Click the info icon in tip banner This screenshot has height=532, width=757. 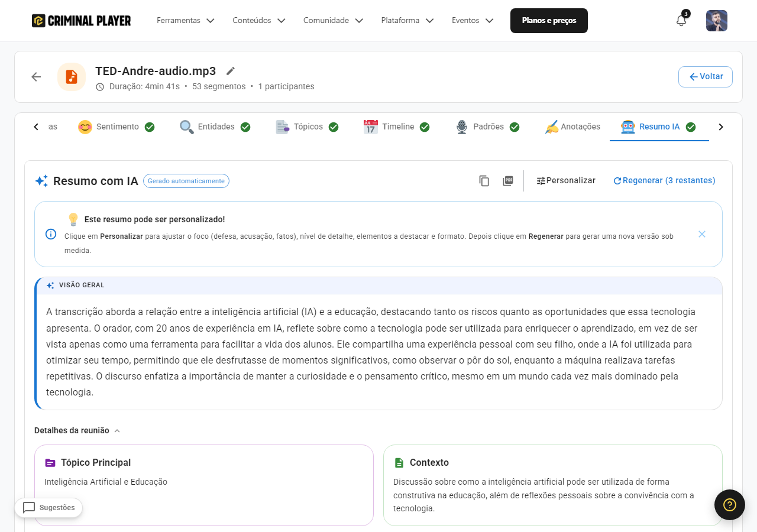(51, 234)
